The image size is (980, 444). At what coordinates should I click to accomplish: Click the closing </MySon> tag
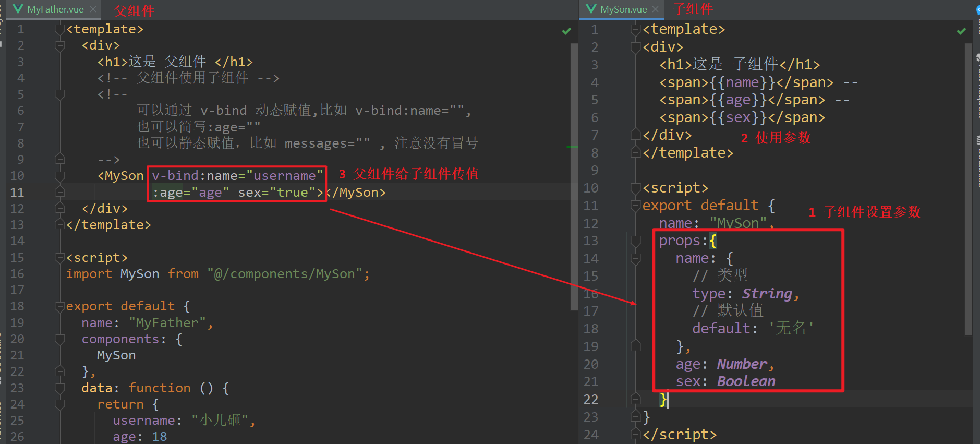(x=356, y=193)
